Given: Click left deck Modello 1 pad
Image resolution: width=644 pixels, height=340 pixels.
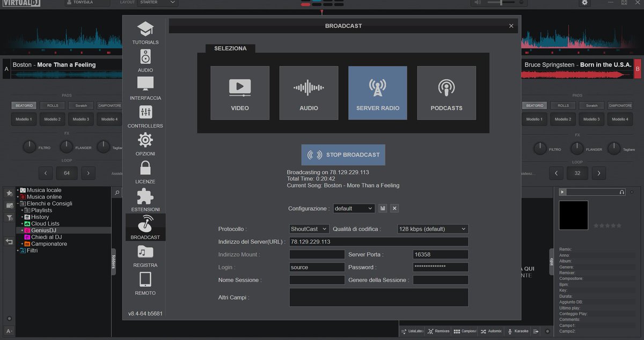Looking at the screenshot, I should pos(24,119).
